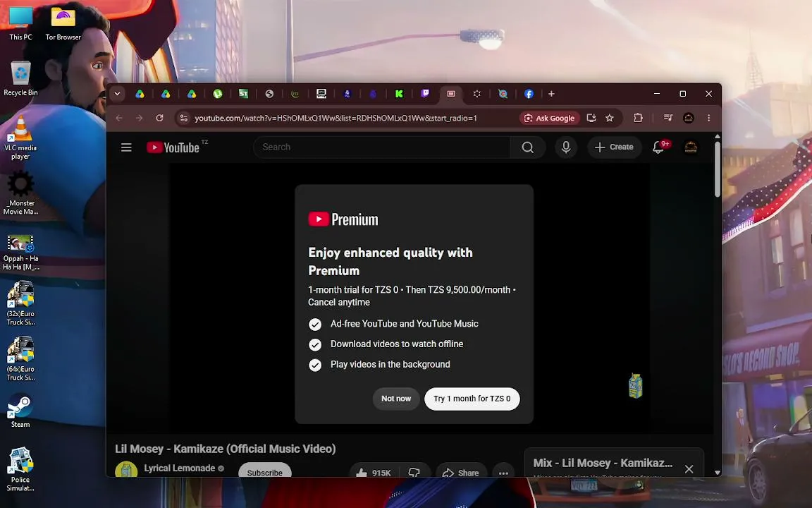812x508 pixels.
Task: Click the Ask Google lens button
Action: [x=550, y=119]
